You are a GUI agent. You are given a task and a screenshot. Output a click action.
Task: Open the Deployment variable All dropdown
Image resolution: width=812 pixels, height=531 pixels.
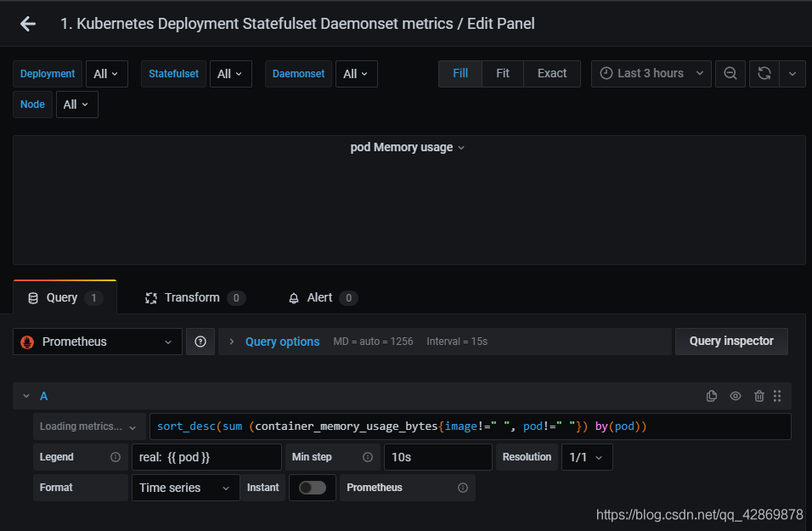pyautogui.click(x=107, y=74)
